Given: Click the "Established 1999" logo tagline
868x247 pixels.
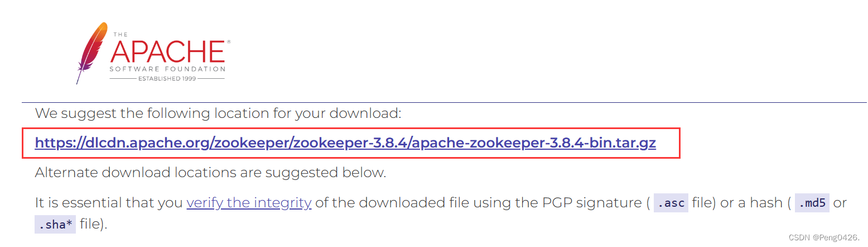Looking at the screenshot, I should click(167, 79).
